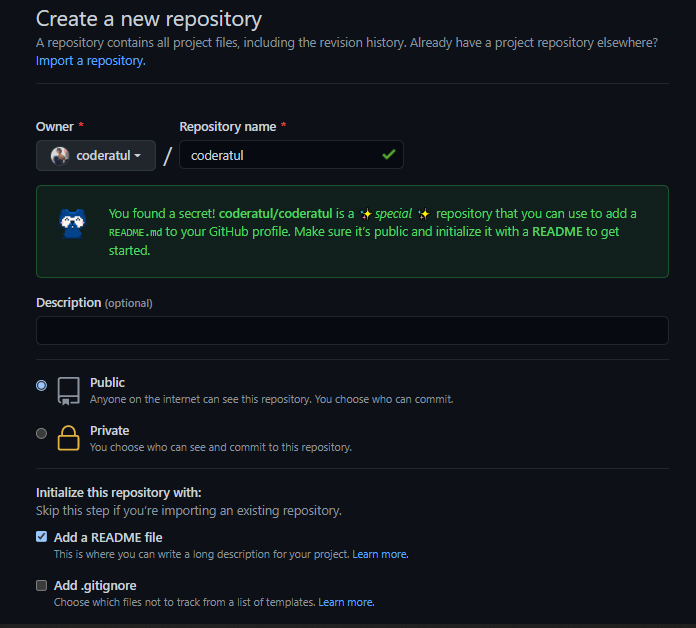Click the yellow Private padlock icon
Viewport: 696px width, 628px height.
68,438
